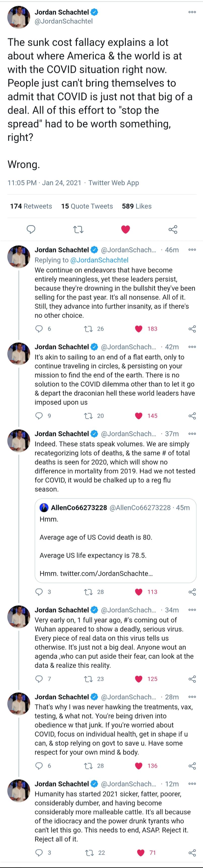Image resolution: width=203 pixels, height=868 pixels.
Task: Open more options on the 46m reply
Action: pyautogui.click(x=192, y=250)
